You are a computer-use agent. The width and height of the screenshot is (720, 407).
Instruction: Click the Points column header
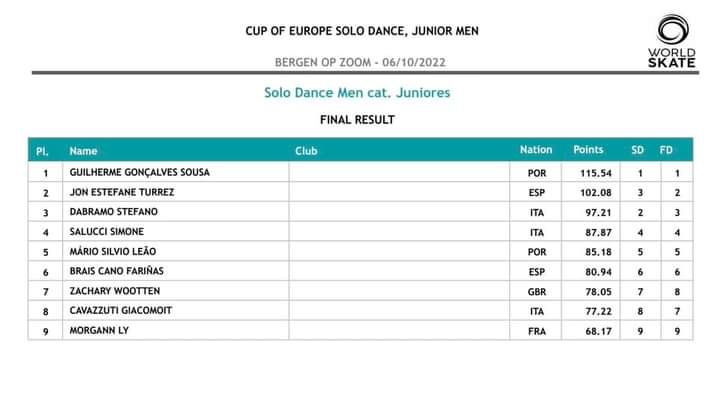pyautogui.click(x=588, y=150)
